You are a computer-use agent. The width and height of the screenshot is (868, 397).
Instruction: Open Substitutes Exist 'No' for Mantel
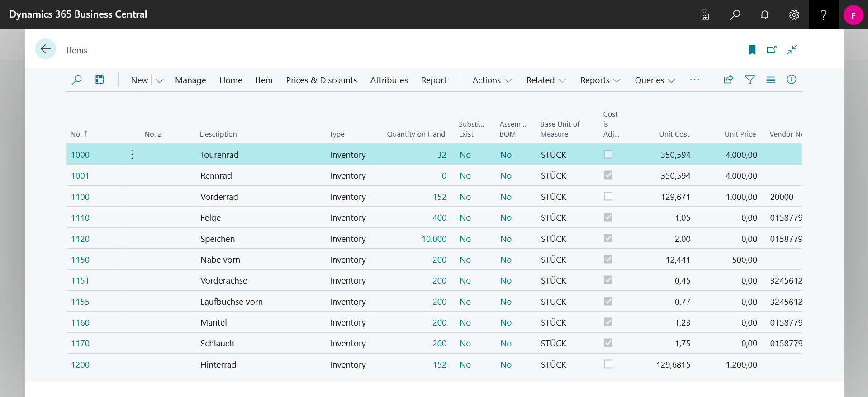[x=465, y=322]
